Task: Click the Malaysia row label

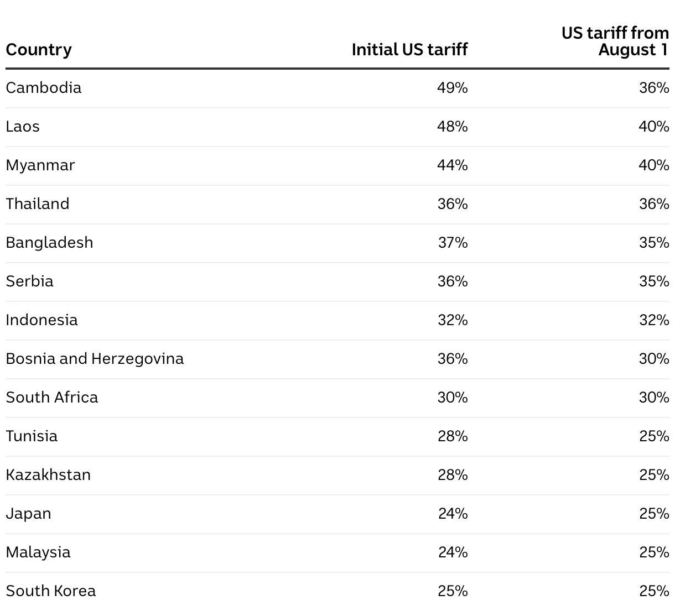Action: [x=38, y=552]
